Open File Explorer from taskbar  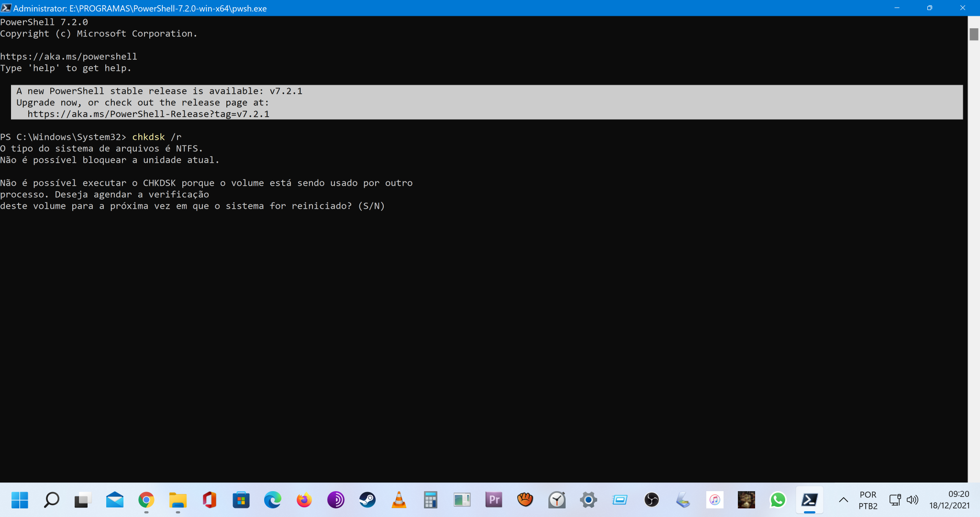point(178,500)
